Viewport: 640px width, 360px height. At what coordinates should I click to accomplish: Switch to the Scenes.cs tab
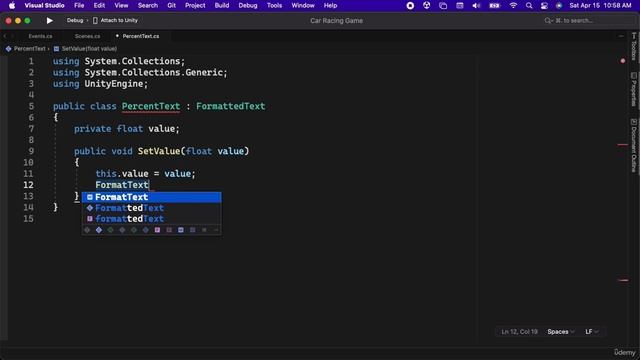coord(87,36)
